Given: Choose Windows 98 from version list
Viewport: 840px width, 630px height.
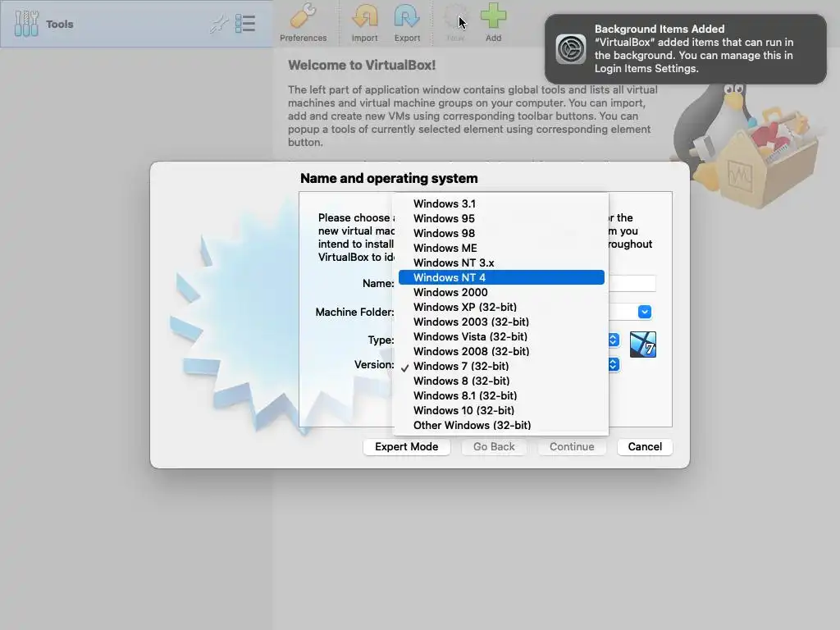Looking at the screenshot, I should [x=501, y=233].
